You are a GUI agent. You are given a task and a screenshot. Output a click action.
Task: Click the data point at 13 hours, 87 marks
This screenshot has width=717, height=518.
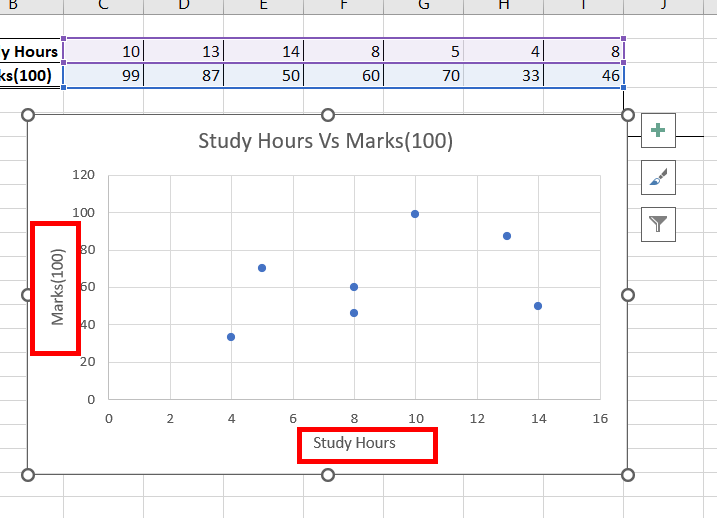tap(507, 236)
